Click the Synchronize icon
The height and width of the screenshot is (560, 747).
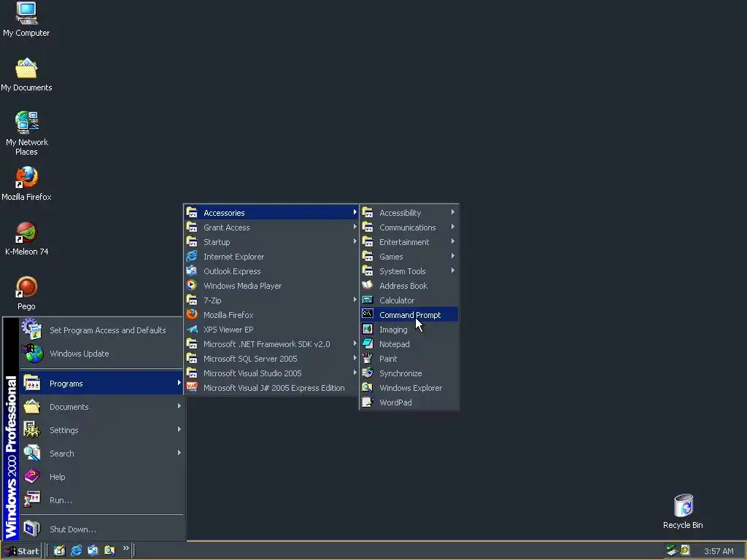coord(368,373)
